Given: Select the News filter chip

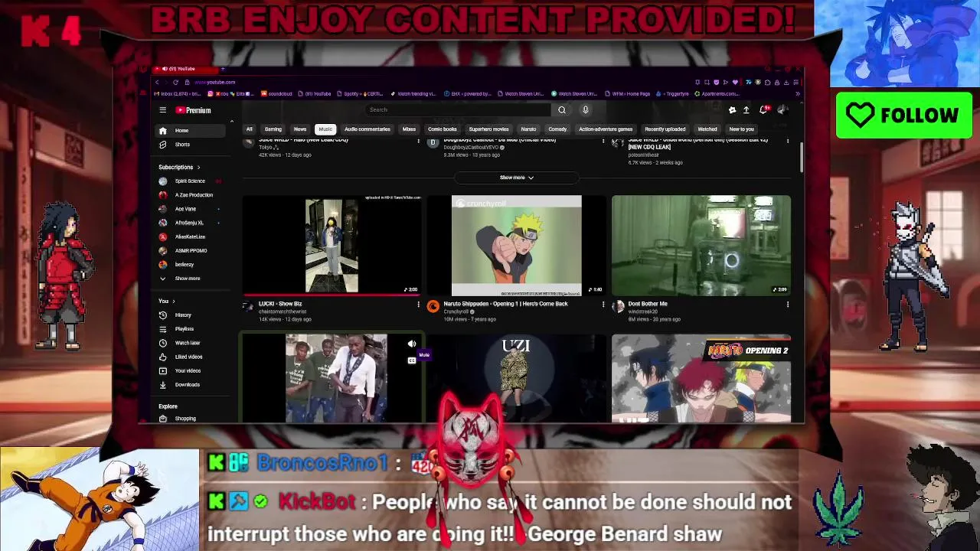Looking at the screenshot, I should (x=300, y=129).
